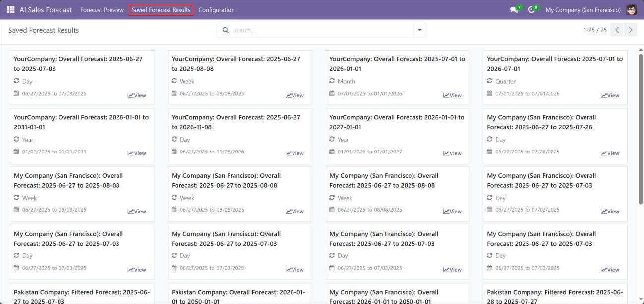Open card YourCompany: Overall Forecast: 2025-07-01 to 2026-07-01
The image size is (644, 304).
pos(555,77)
